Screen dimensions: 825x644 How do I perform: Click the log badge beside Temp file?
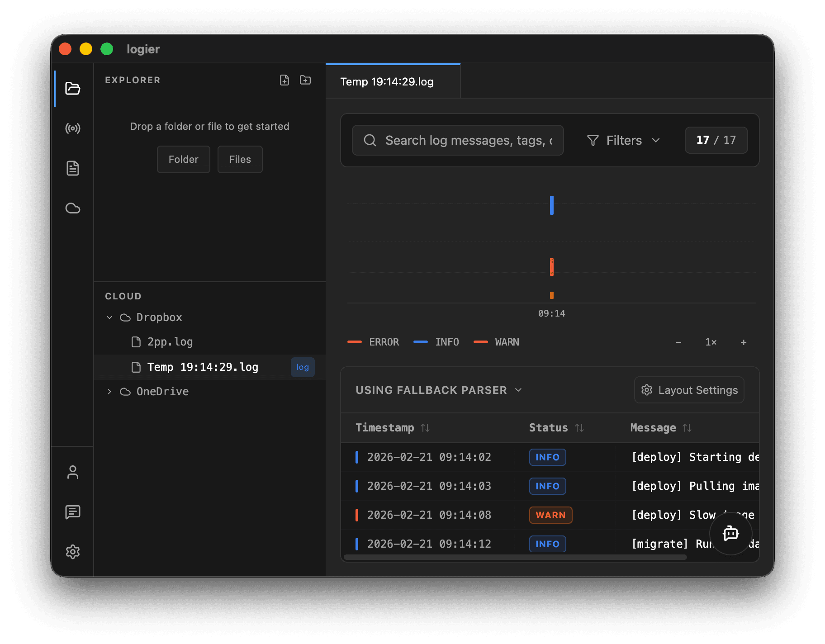pos(303,367)
